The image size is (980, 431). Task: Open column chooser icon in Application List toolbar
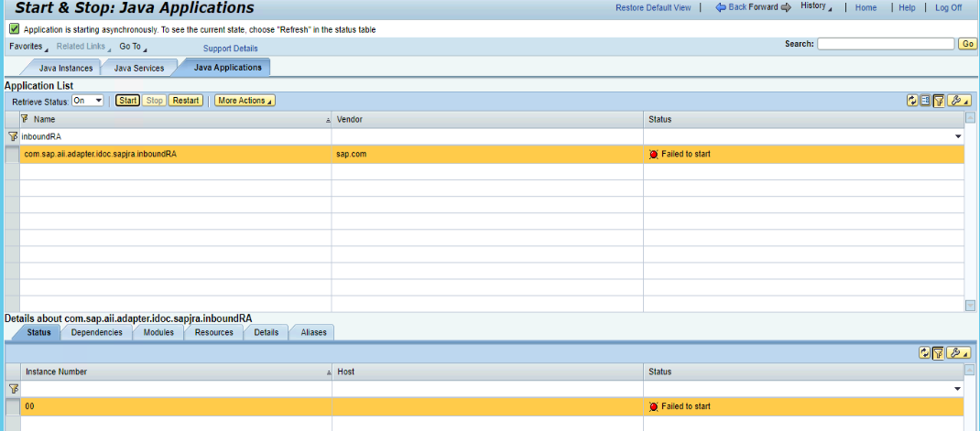tap(926, 101)
